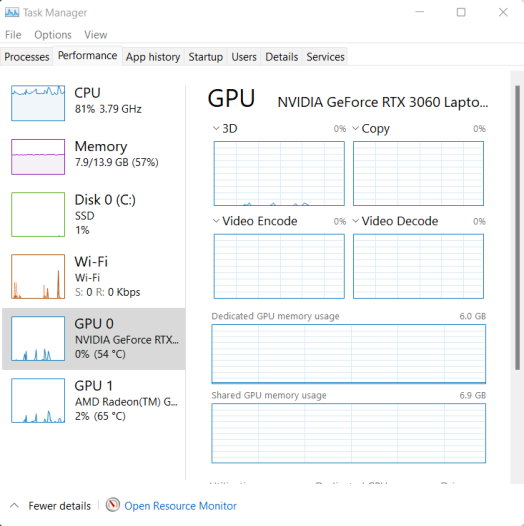Switch to the Services tab
The height and width of the screenshot is (526, 524).
325,57
